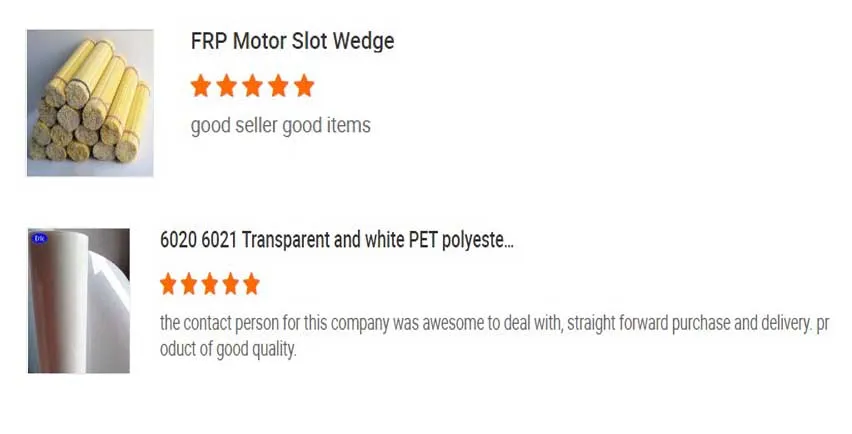Open the yellow FRP wedge bundle thumbnail
852x434 pixels.
point(90,103)
